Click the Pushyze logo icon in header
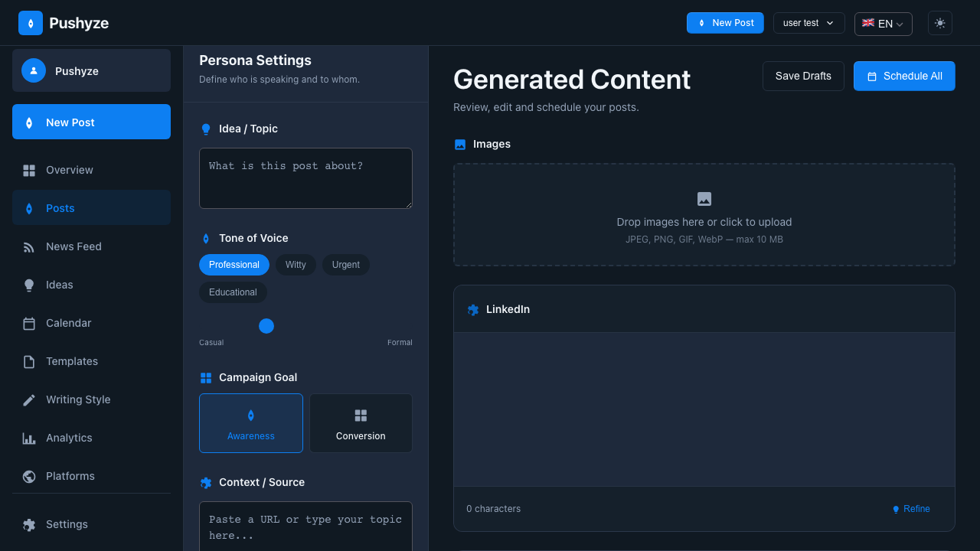This screenshot has height=551, width=980. 31,23
